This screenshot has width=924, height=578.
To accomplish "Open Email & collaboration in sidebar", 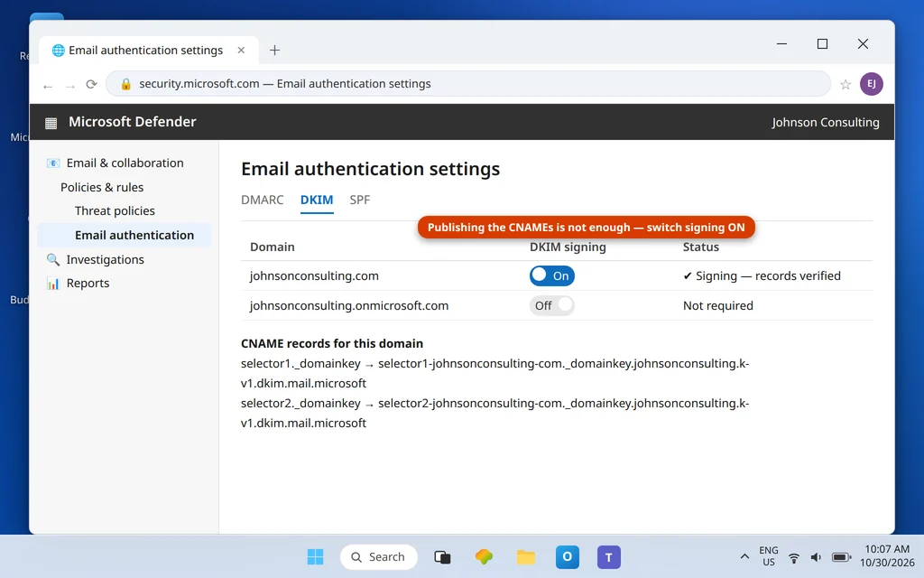I will click(125, 163).
